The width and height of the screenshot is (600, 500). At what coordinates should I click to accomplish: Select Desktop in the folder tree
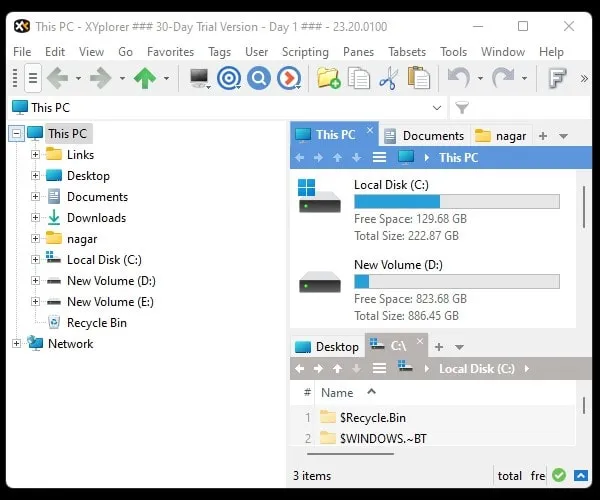coord(88,176)
